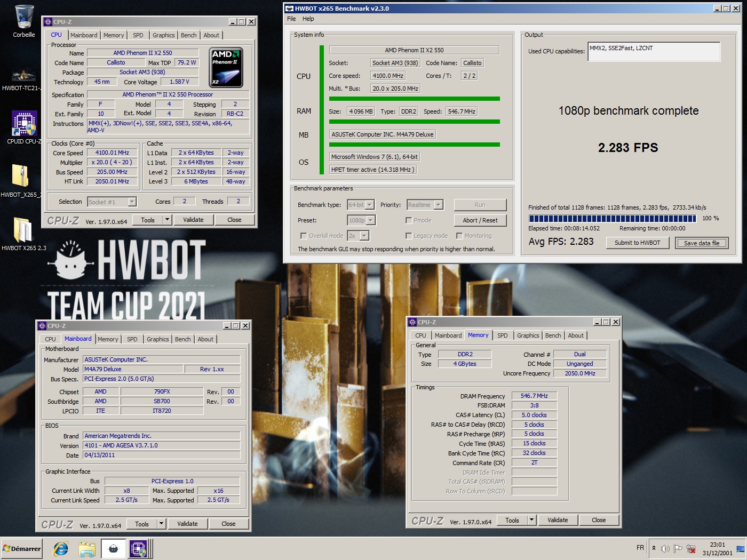Open the volume speaker tray icon
The image size is (747, 560).
(665, 548)
